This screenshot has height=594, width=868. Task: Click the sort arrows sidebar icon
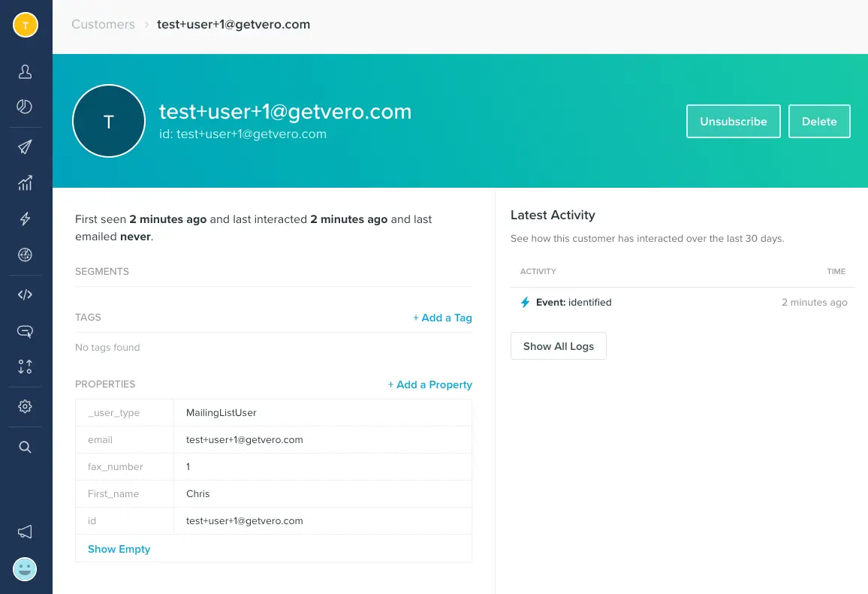(x=25, y=367)
